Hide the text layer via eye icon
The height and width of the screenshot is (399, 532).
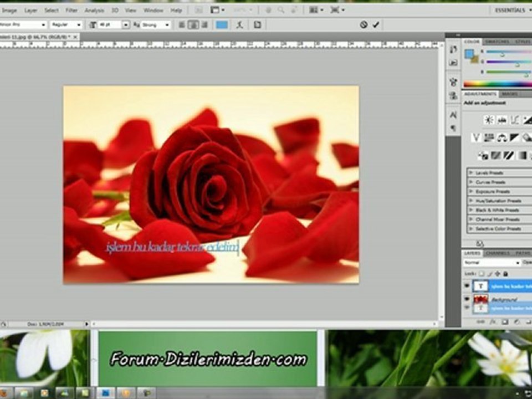(x=467, y=286)
